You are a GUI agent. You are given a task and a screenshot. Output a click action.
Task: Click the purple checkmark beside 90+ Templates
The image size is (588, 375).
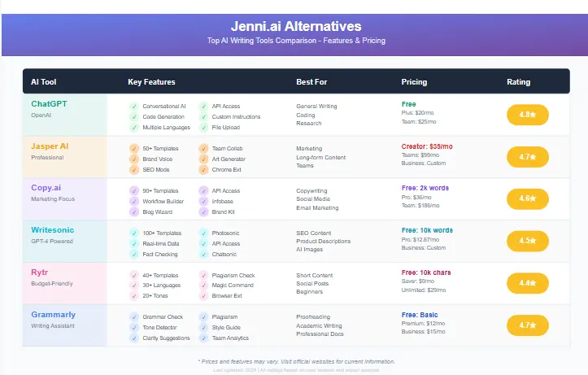click(x=134, y=190)
